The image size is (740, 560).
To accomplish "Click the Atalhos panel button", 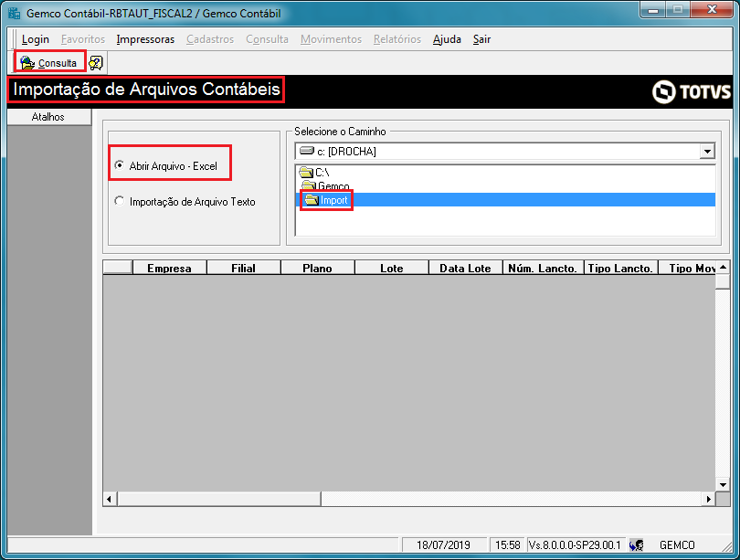I will coord(49,117).
